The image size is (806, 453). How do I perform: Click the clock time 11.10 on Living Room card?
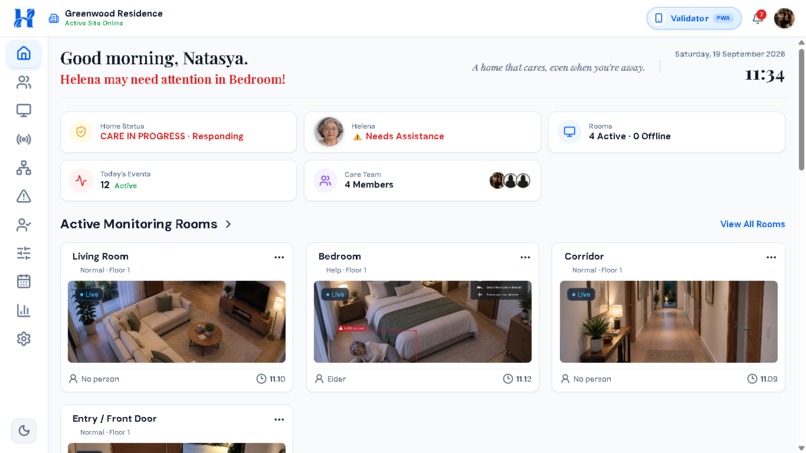pyautogui.click(x=278, y=379)
